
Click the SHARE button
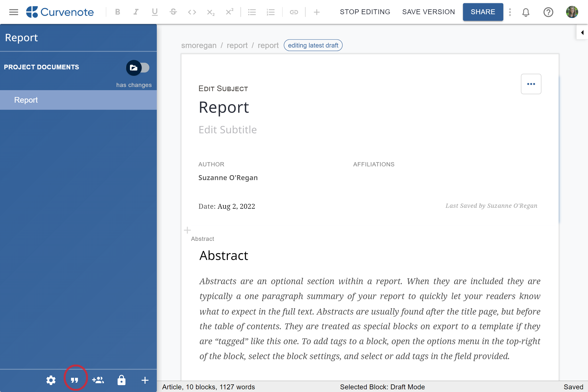click(483, 12)
